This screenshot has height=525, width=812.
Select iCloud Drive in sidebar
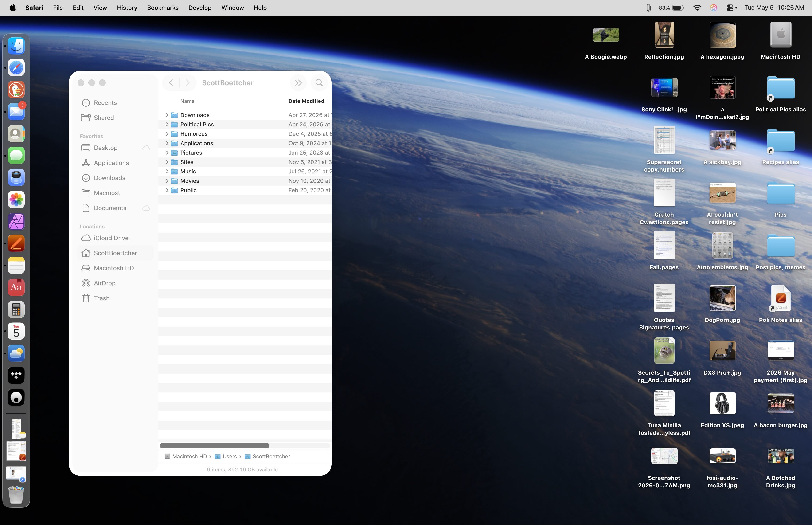[115, 238]
